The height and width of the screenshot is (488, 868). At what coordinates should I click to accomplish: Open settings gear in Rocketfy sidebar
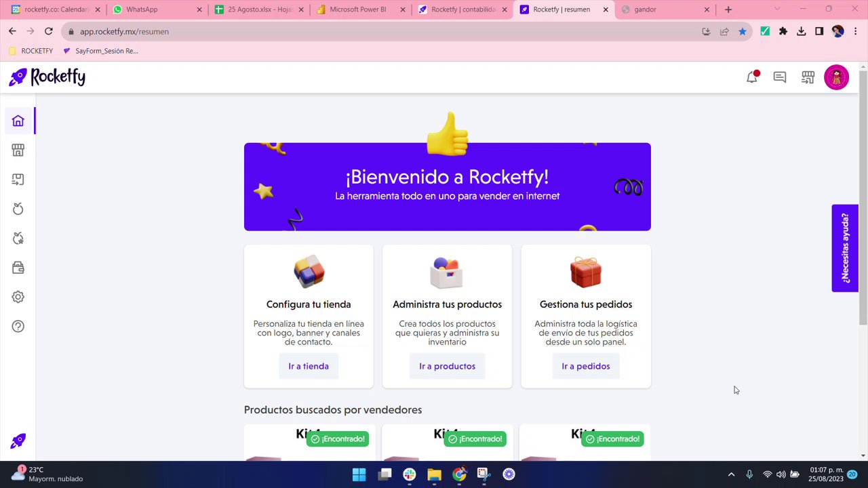(18, 297)
